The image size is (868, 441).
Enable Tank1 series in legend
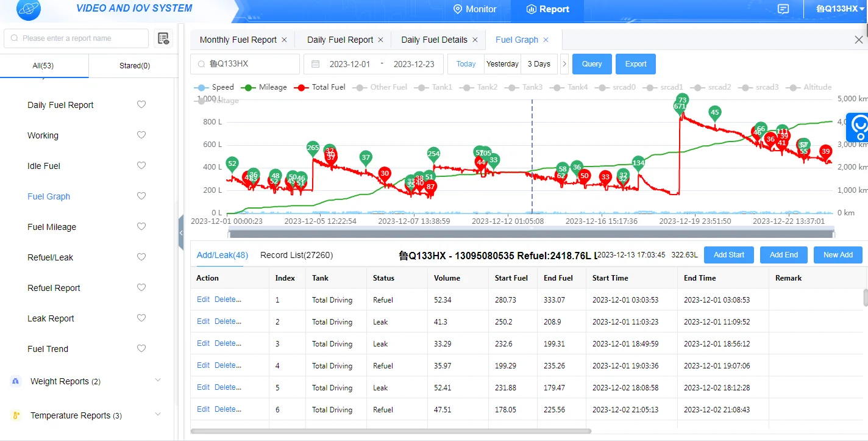pyautogui.click(x=433, y=87)
